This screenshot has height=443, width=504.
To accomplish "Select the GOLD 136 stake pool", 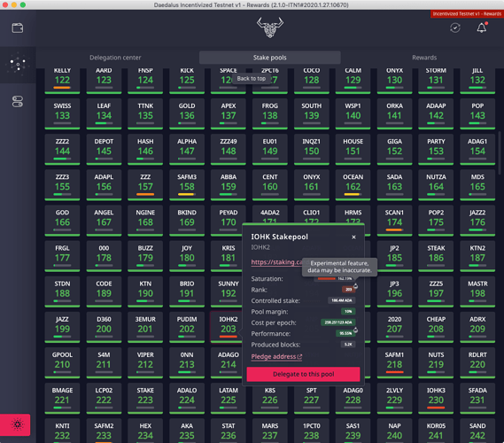I will point(187,114).
